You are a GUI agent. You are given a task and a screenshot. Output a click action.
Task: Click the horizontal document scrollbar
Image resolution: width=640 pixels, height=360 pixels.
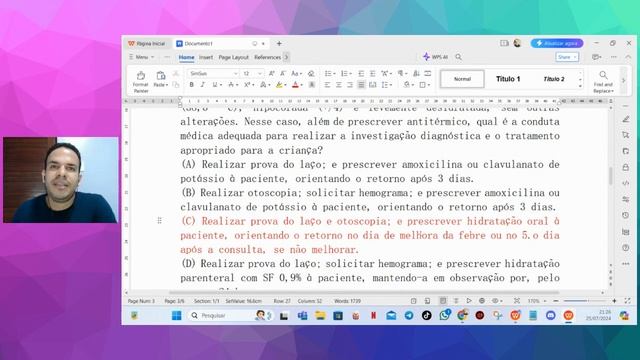tap(363, 292)
